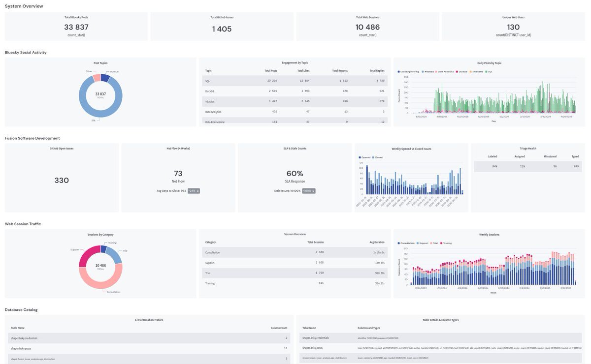
Task: Toggle Consultation legend in Weekly Sessions chart
Action: 406,243
